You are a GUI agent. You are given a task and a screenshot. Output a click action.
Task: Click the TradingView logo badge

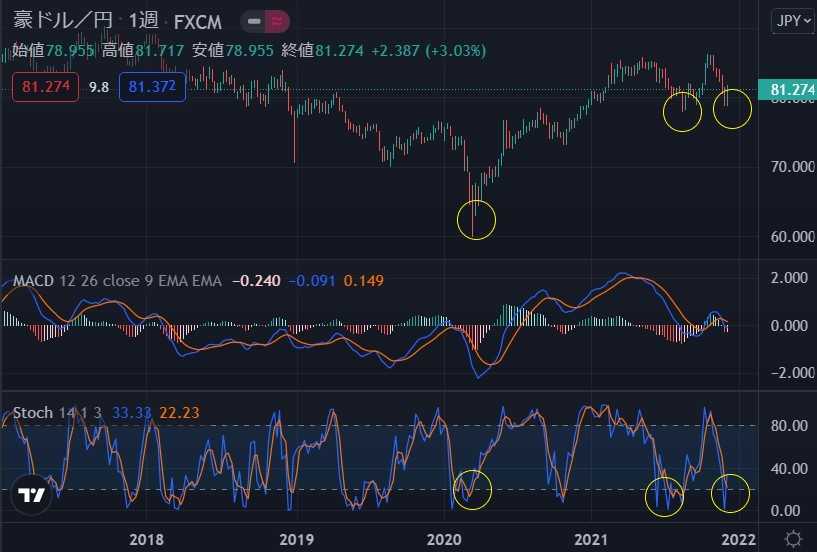point(31,494)
